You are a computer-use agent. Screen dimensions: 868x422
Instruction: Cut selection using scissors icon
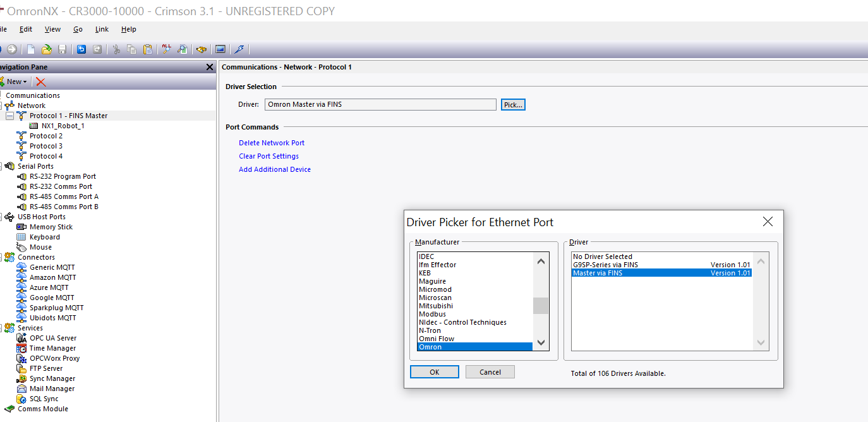click(116, 49)
